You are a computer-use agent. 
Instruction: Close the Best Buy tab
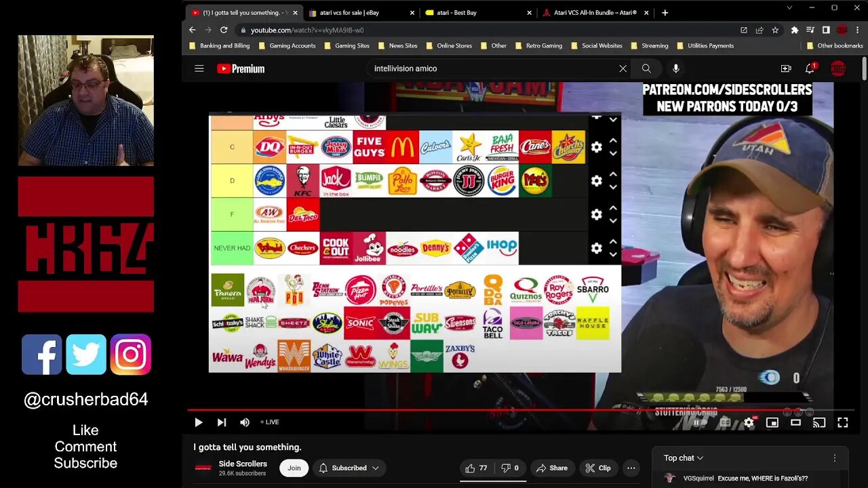pyautogui.click(x=529, y=13)
